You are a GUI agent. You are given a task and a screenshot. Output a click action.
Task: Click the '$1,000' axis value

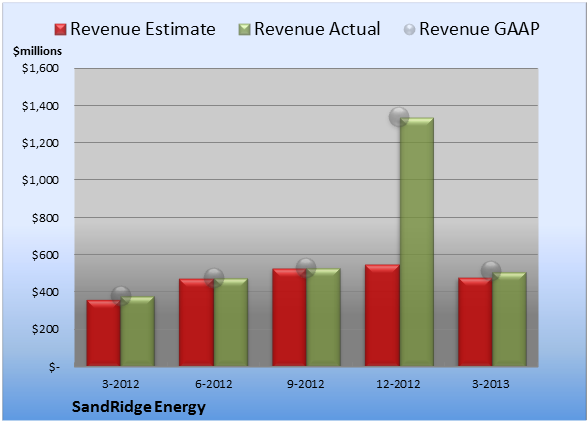40,180
